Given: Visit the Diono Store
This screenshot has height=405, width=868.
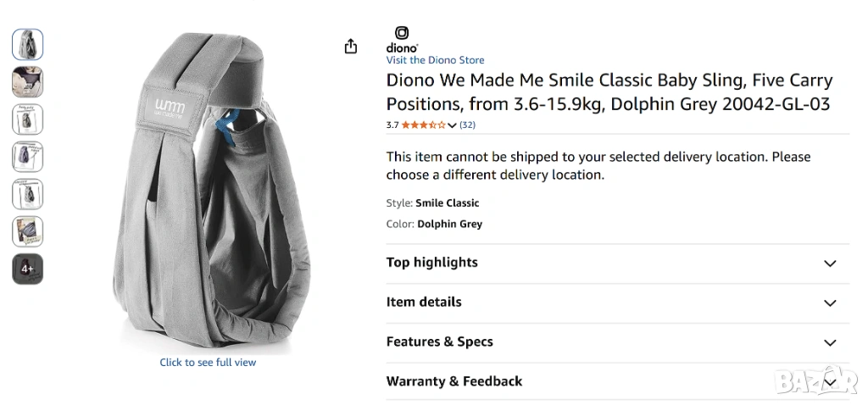Looking at the screenshot, I should point(436,60).
